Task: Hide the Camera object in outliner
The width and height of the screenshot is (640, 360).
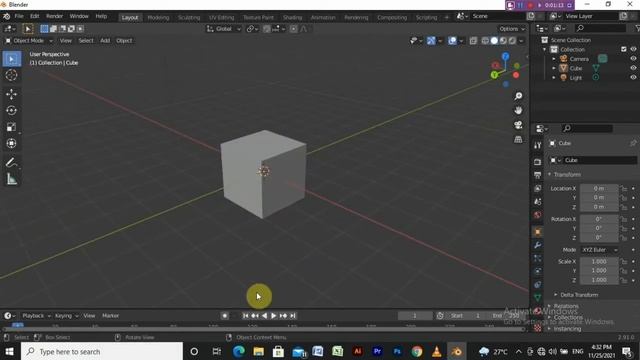Action: (633, 59)
